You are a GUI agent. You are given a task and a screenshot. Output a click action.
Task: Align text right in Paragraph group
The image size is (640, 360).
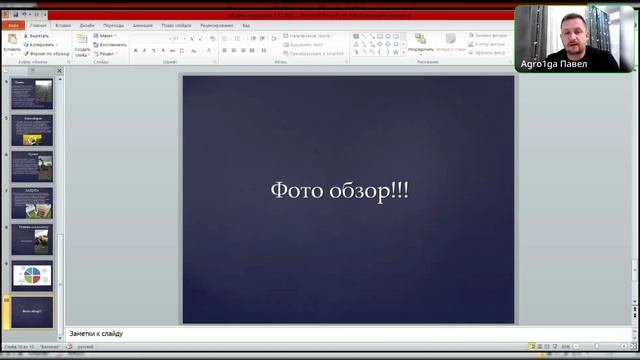click(x=243, y=50)
